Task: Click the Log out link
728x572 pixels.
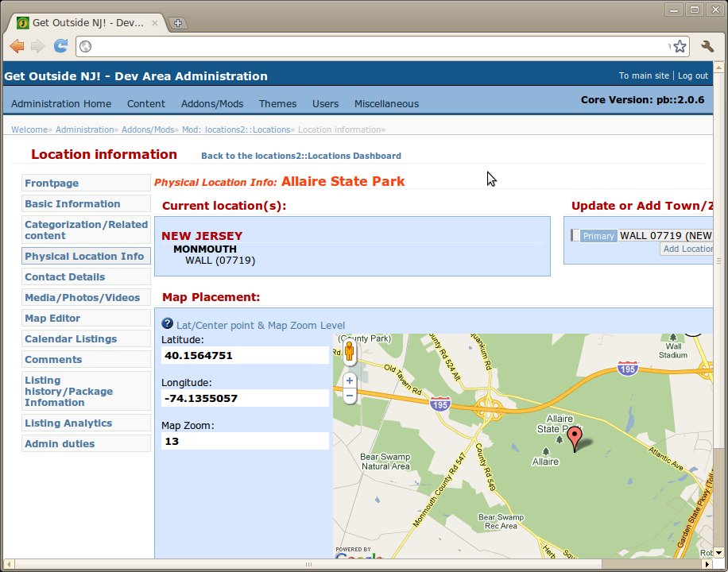Action: [x=692, y=76]
